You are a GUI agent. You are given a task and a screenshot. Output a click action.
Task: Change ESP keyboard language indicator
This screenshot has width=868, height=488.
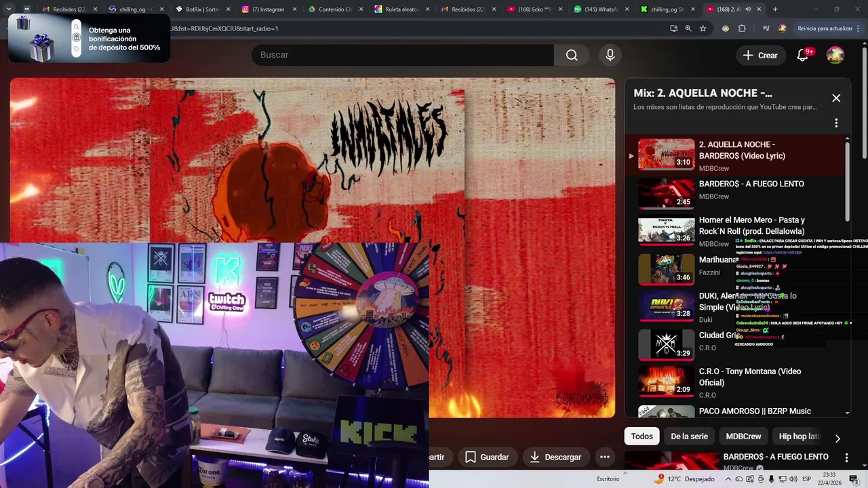coord(806,479)
